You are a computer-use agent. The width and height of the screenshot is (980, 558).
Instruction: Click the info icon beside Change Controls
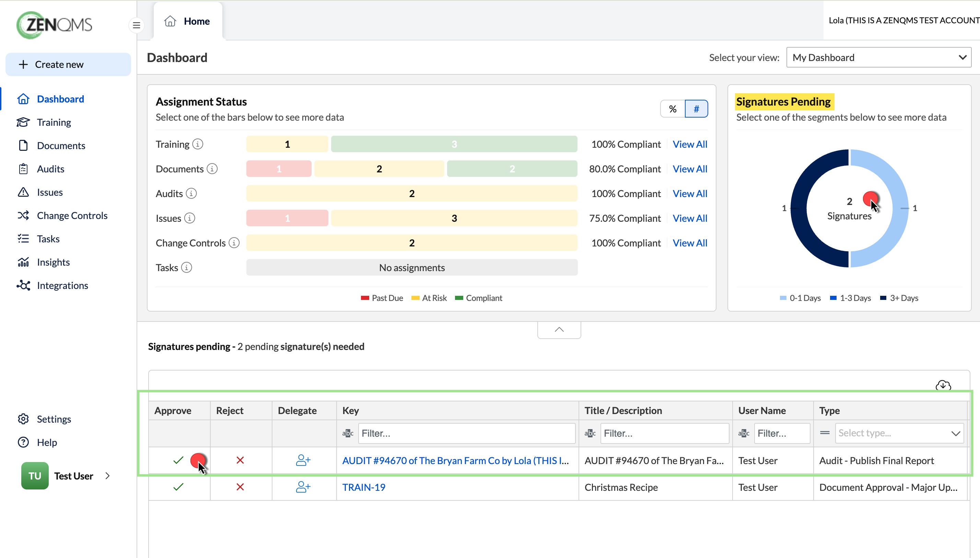[x=234, y=243]
